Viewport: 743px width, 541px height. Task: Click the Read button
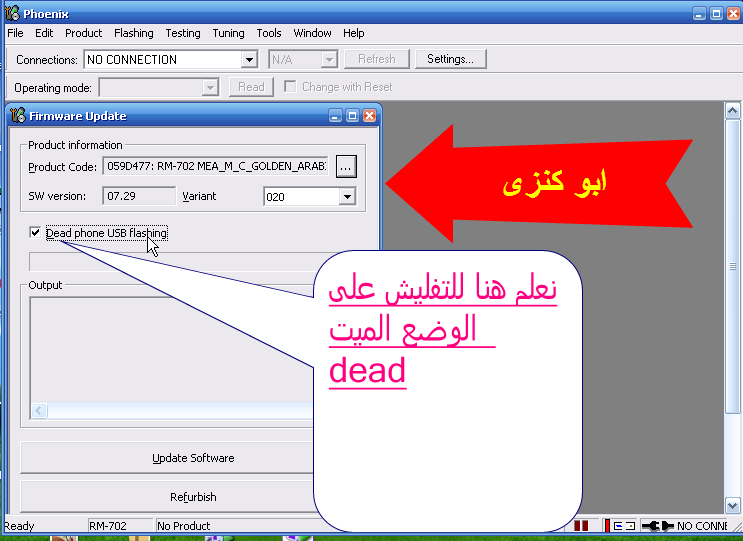pos(251,87)
